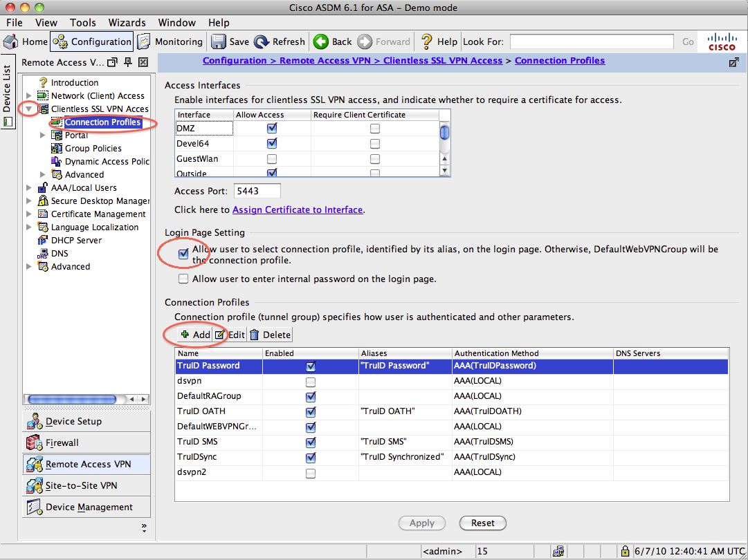The width and height of the screenshot is (748, 560).
Task: Collapse the Clientless SSL VPN Access tree node
Action: 29,109
